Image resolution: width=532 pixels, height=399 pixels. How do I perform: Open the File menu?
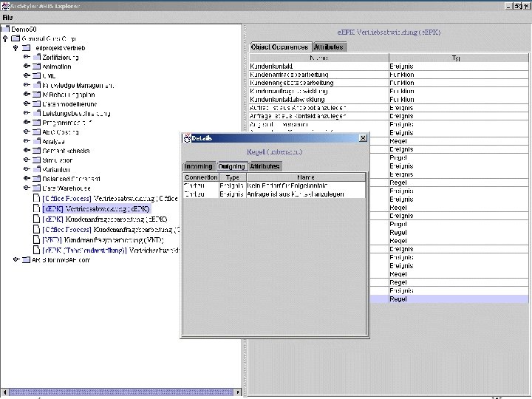tap(7, 17)
